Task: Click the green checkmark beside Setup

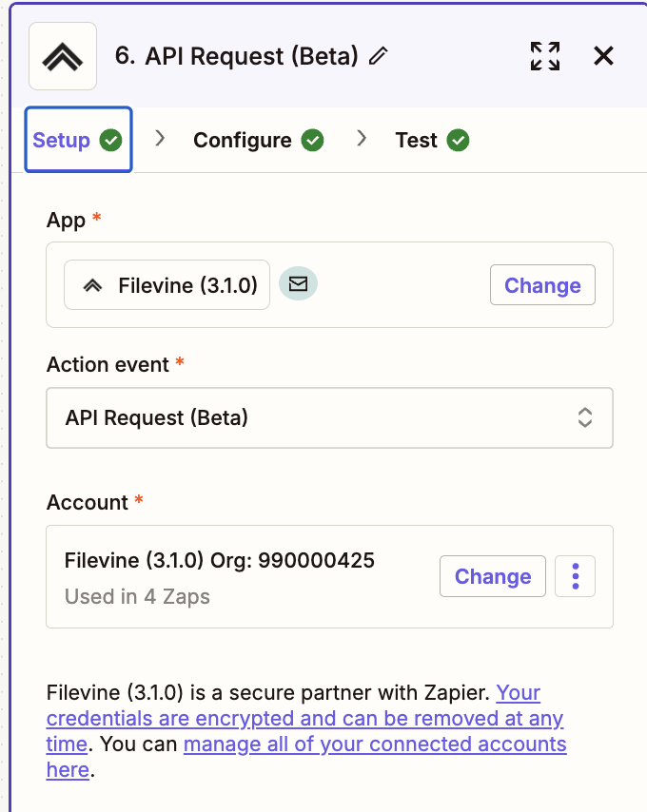Action: click(x=111, y=141)
